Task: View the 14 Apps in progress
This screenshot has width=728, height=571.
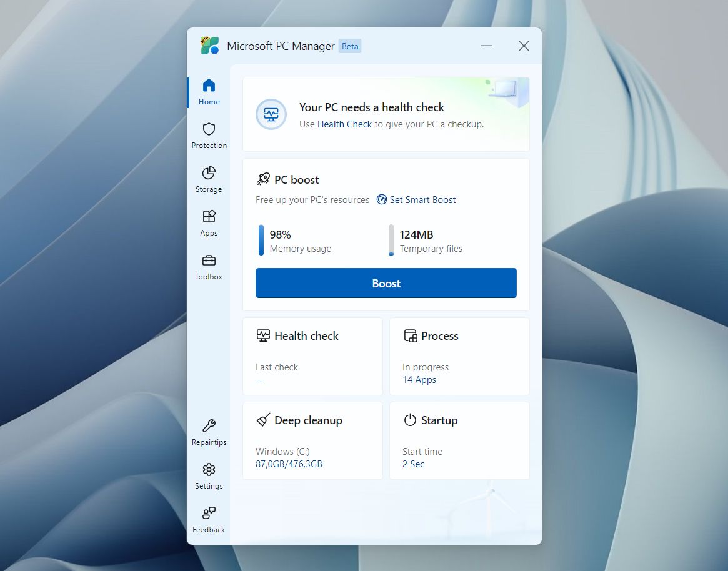Action: click(418, 379)
